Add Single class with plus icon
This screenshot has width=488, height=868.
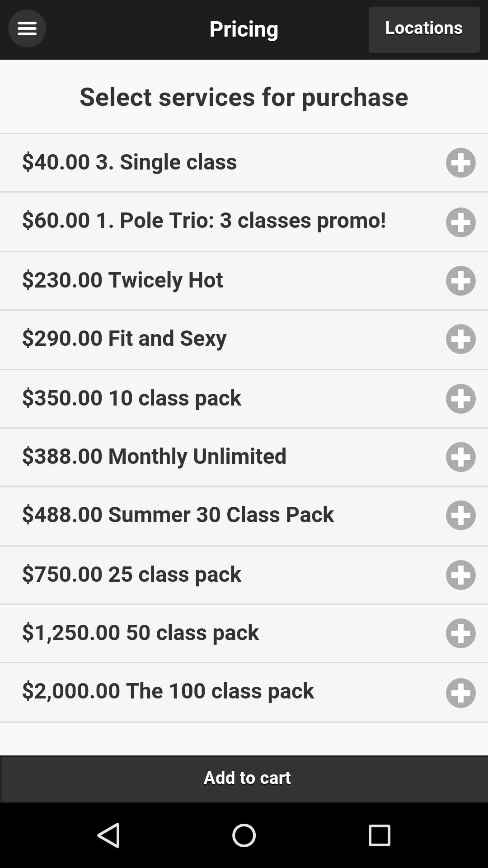(x=460, y=163)
